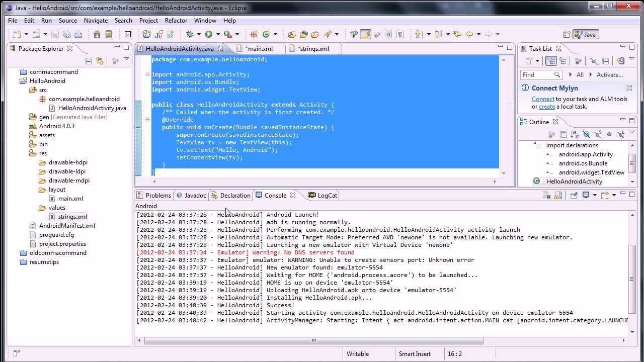Click the New Java Package icon
644x362 pixels.
pos(254,34)
